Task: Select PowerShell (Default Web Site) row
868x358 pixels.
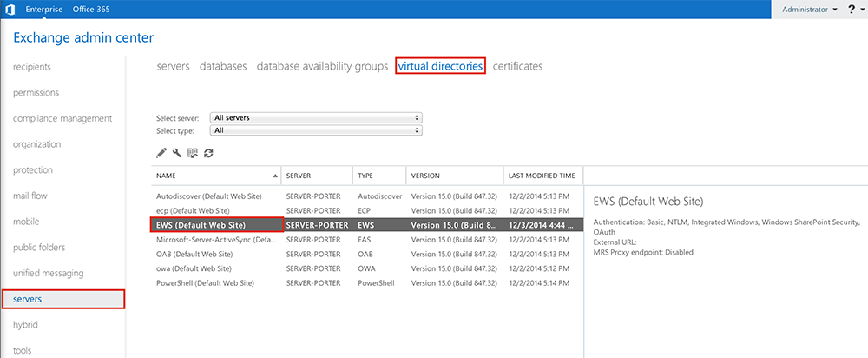Action: 367,282
